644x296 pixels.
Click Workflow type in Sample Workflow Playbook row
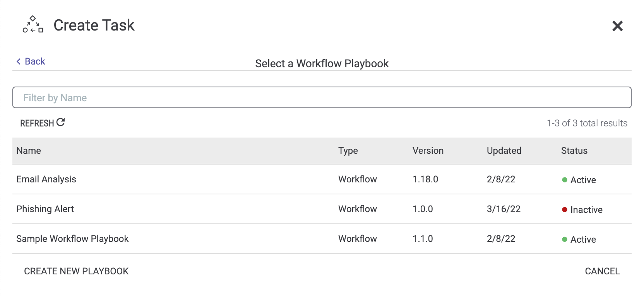(x=358, y=239)
